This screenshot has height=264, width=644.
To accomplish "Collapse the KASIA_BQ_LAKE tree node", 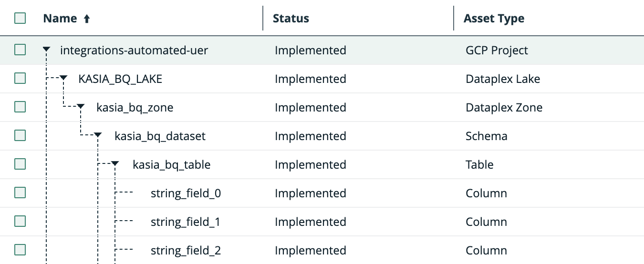I will coord(63,78).
